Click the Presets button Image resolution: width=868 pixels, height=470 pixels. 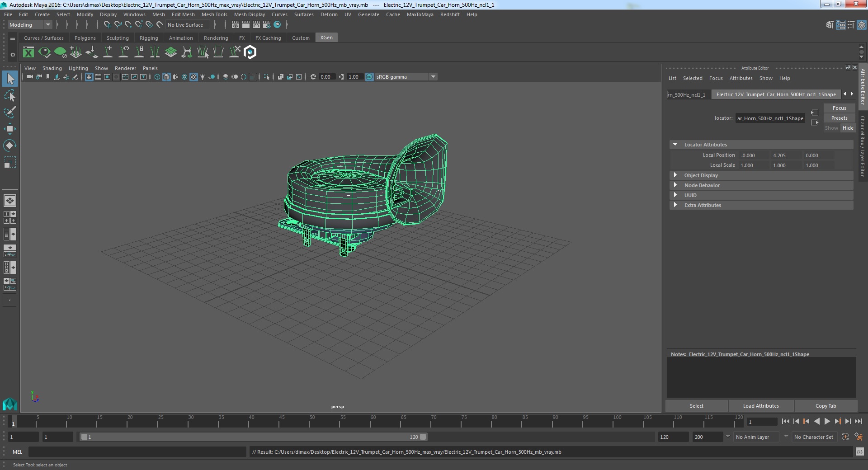pos(839,118)
